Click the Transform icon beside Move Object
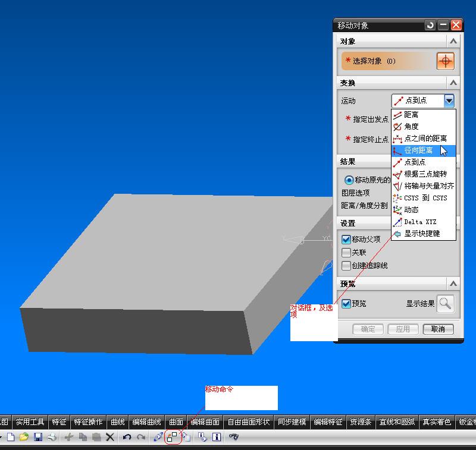 pyautogui.click(x=186, y=437)
